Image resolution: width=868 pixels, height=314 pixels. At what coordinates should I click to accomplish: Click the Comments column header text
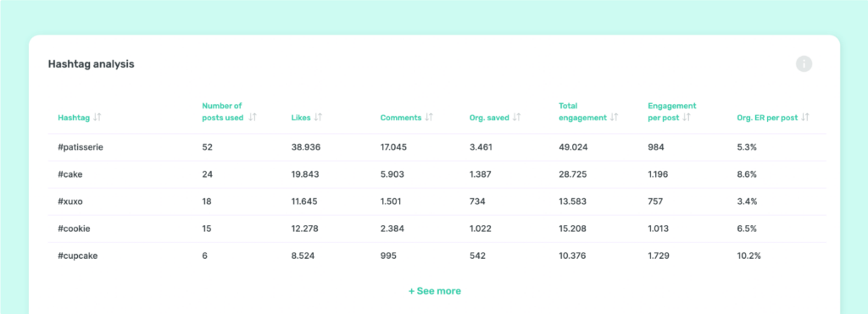(401, 118)
